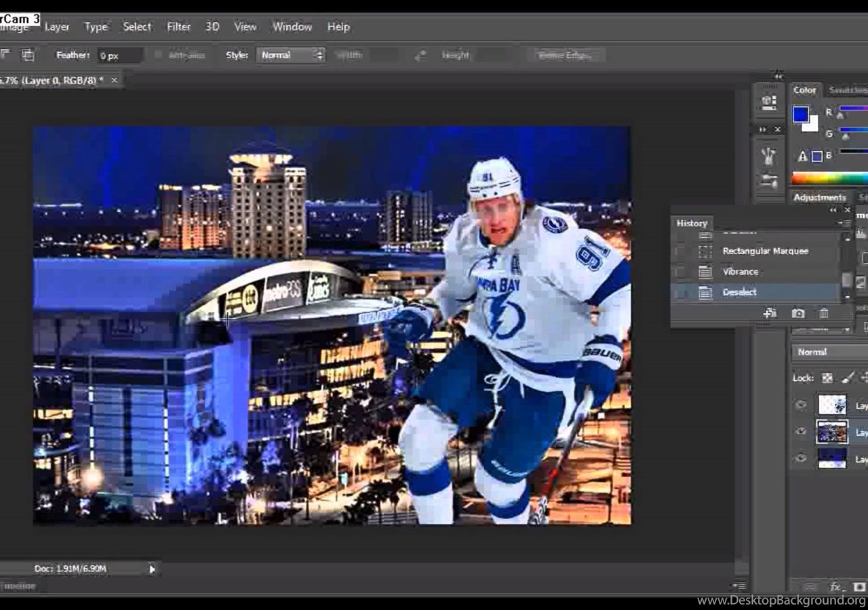Close the small collapsed icon dock
This screenshot has height=610, width=868.
point(777,129)
